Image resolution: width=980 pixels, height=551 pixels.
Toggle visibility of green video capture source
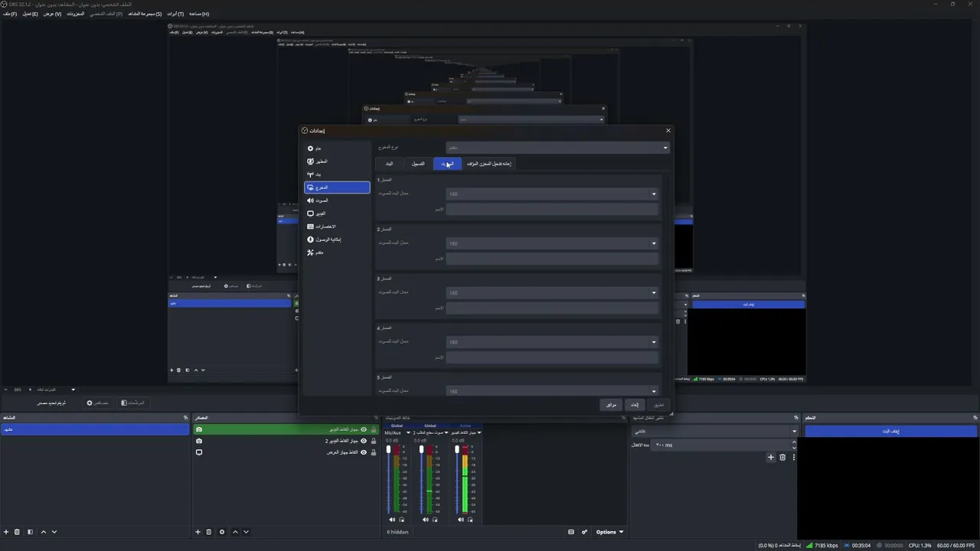tap(364, 430)
